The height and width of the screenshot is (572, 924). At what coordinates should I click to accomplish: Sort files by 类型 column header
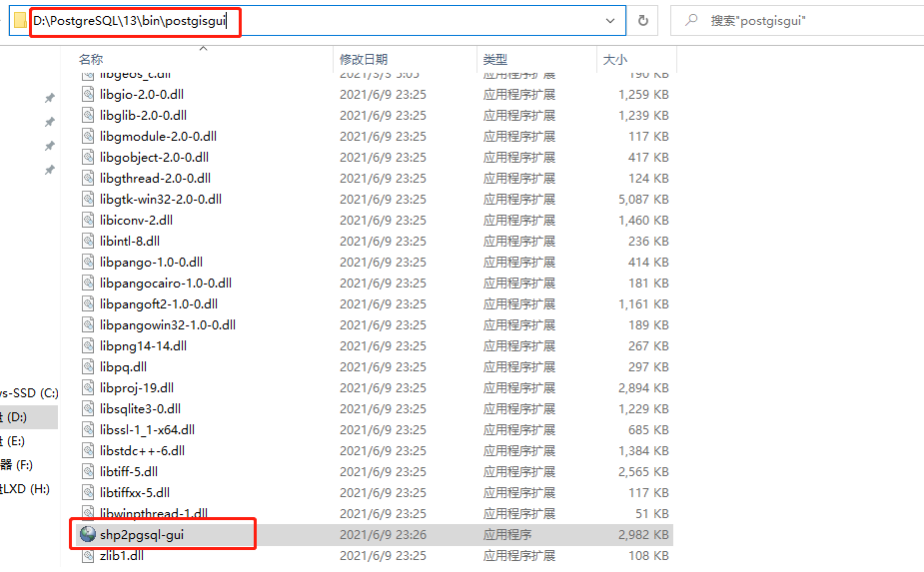click(495, 60)
